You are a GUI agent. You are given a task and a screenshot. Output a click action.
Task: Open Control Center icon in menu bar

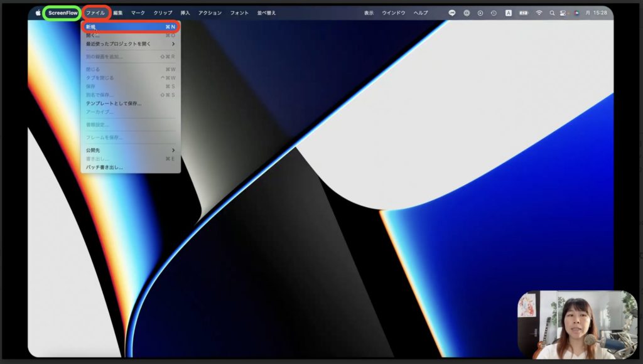pyautogui.click(x=563, y=13)
